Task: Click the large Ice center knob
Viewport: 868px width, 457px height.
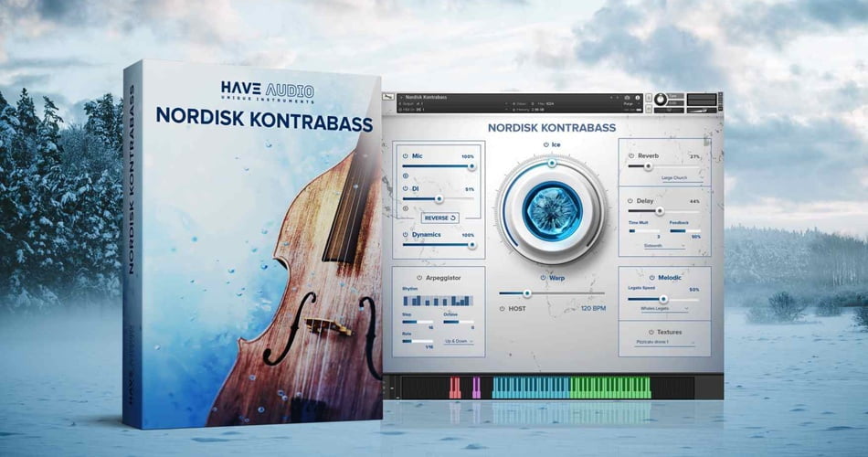Action: click(x=551, y=213)
